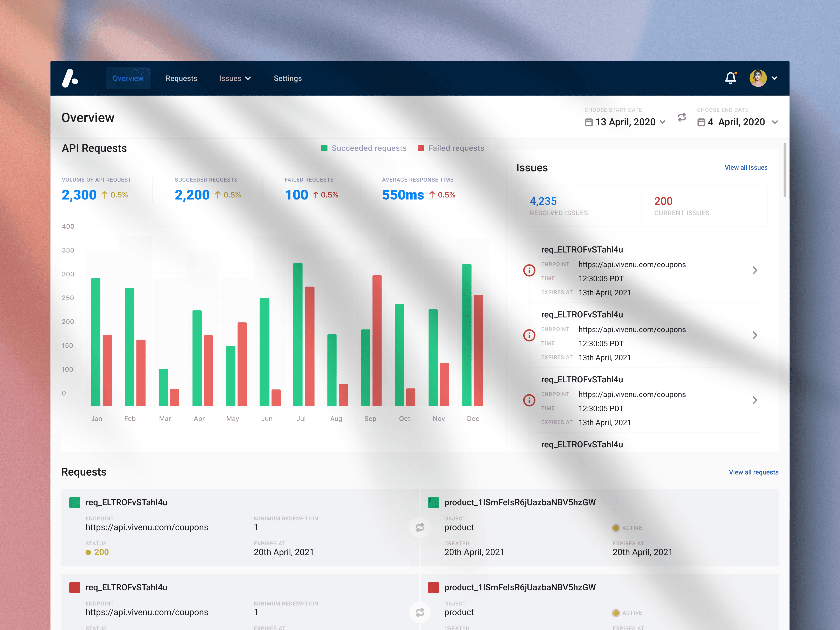
Task: Click swap icon between start and end dates
Action: pyautogui.click(x=682, y=117)
